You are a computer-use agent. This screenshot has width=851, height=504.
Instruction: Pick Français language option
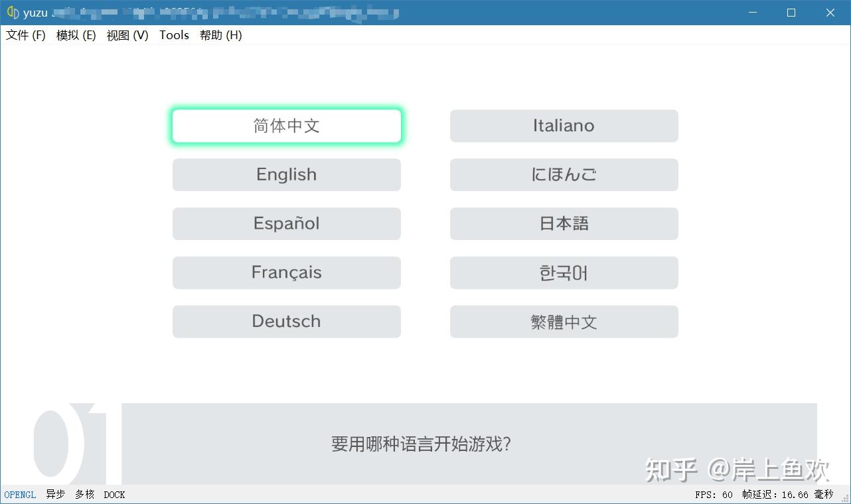(287, 273)
